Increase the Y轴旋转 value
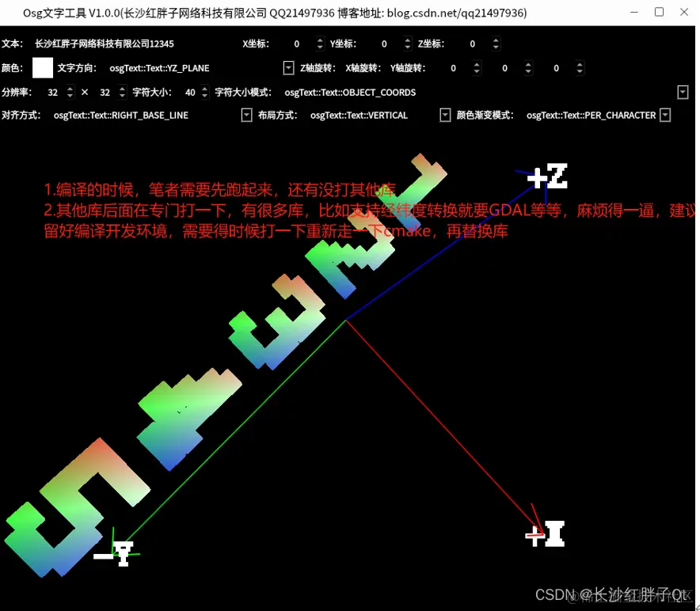700x611 pixels. point(580,64)
